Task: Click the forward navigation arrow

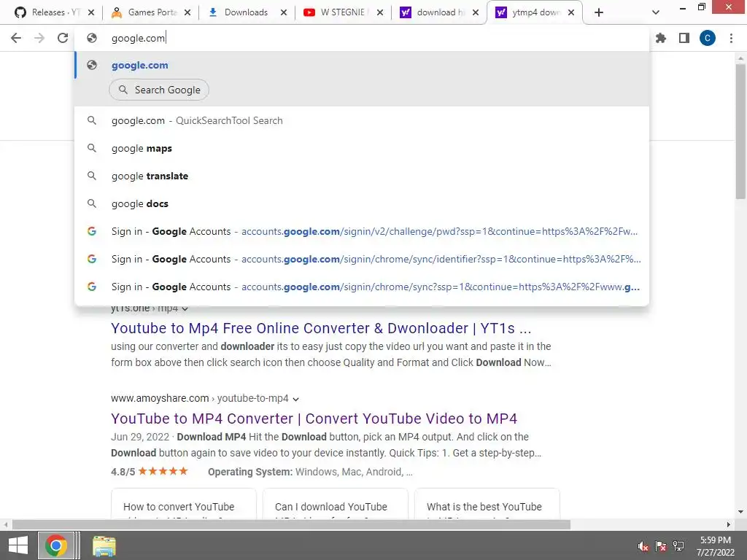Action: point(39,38)
